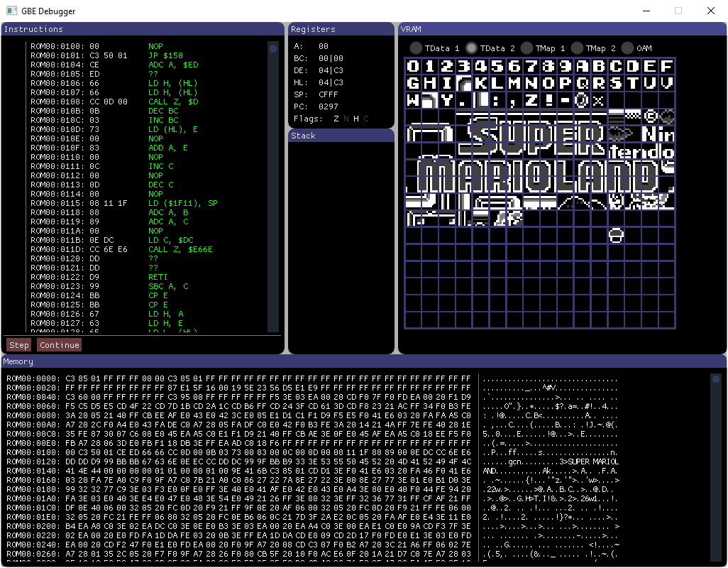Click the PC register value 0297
This screenshot has height=568, width=728.
tap(329, 106)
